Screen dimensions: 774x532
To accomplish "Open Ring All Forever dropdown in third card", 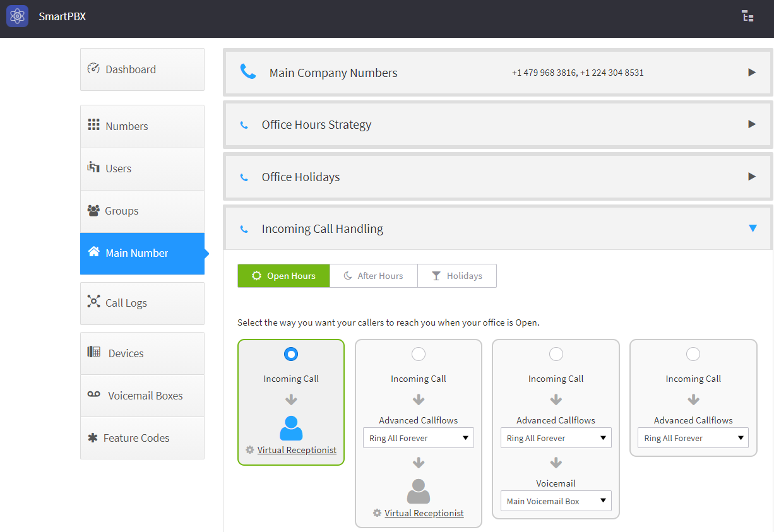I will pos(556,438).
